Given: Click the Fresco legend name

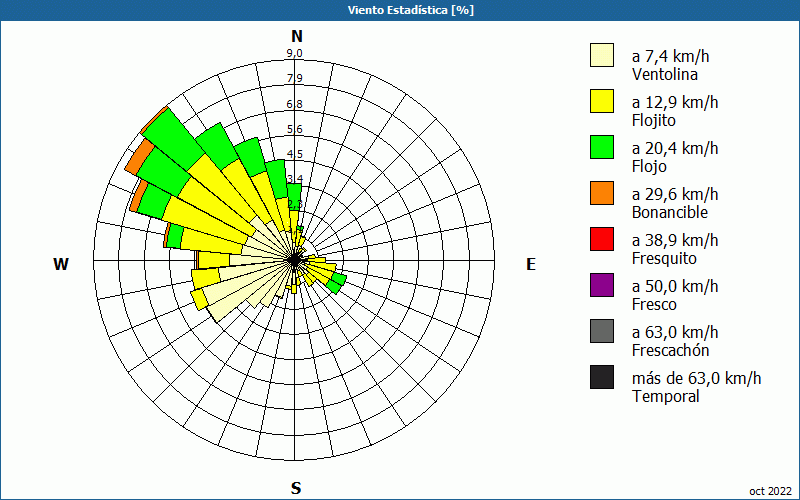Looking at the screenshot, I should tap(655, 304).
